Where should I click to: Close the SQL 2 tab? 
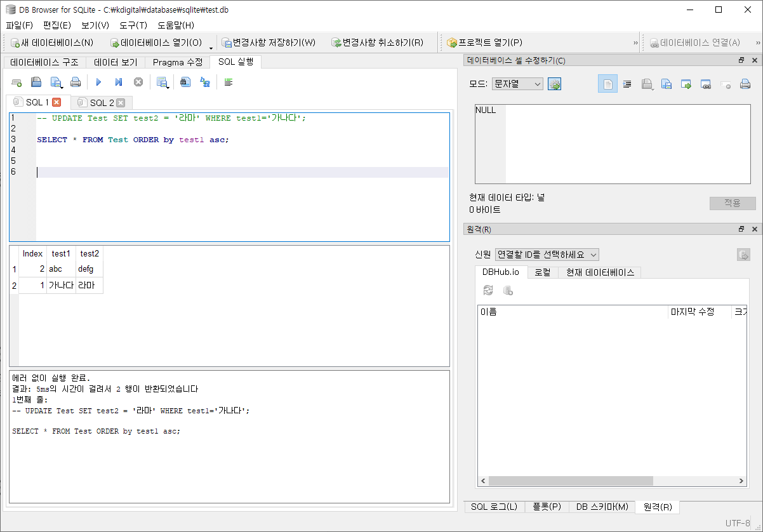point(121,103)
